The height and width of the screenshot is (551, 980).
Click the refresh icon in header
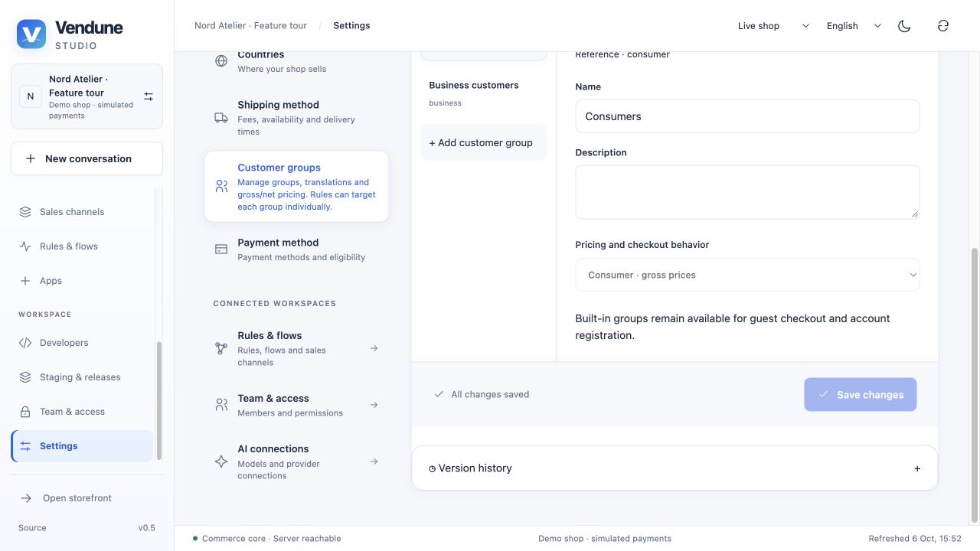tap(943, 26)
